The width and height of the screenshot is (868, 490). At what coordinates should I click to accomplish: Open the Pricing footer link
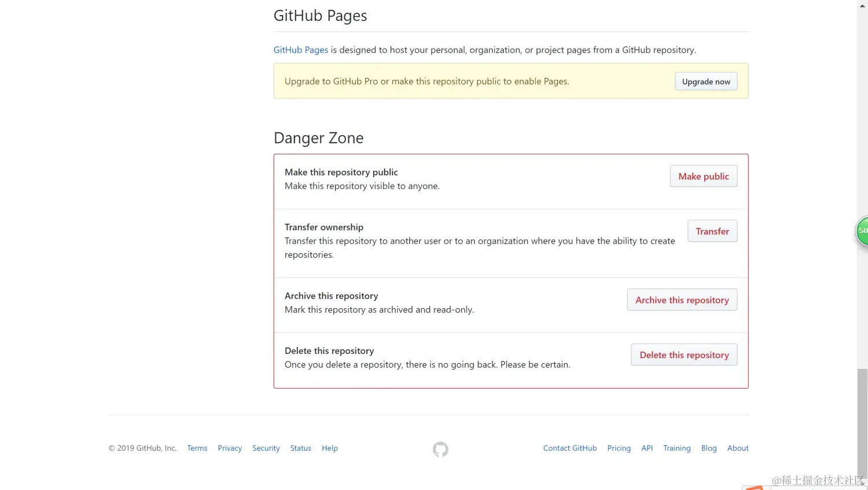click(x=619, y=448)
